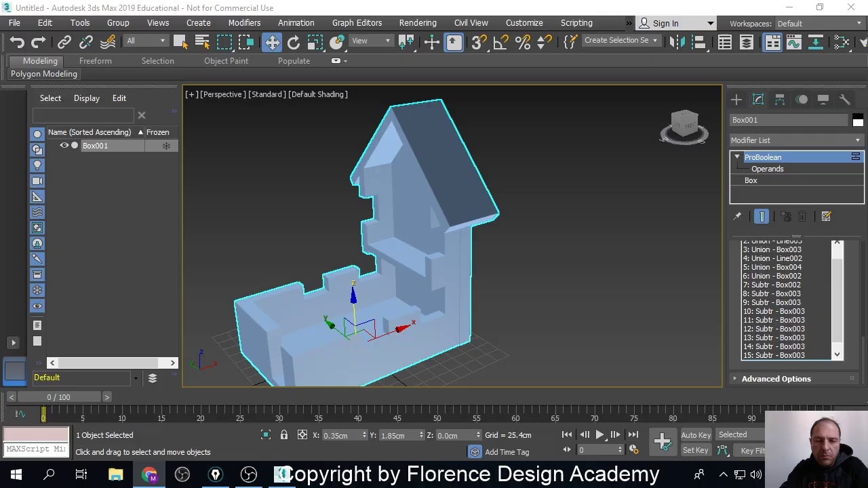Open the File menu
This screenshot has width=868, height=488.
[x=14, y=23]
